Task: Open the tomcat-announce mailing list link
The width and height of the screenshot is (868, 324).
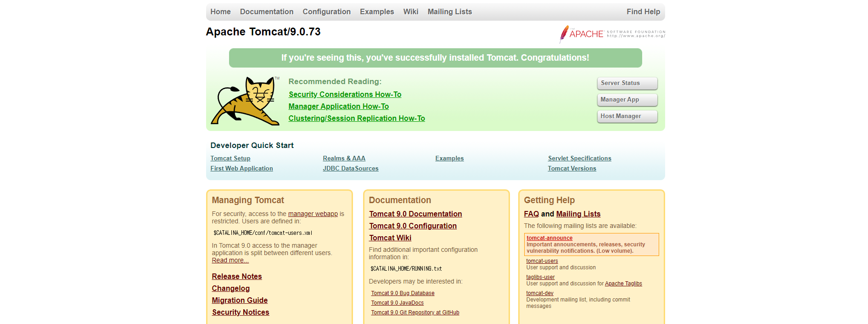Action: coord(549,238)
